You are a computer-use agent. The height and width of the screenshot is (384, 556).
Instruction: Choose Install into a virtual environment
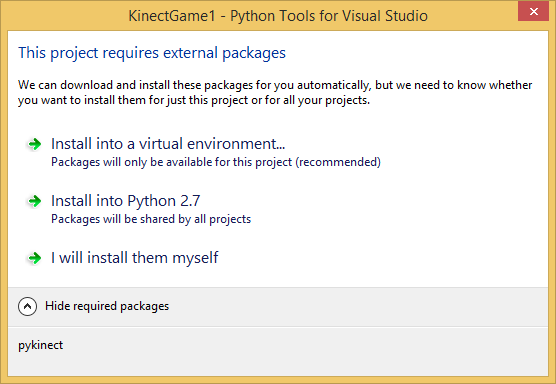(x=168, y=144)
